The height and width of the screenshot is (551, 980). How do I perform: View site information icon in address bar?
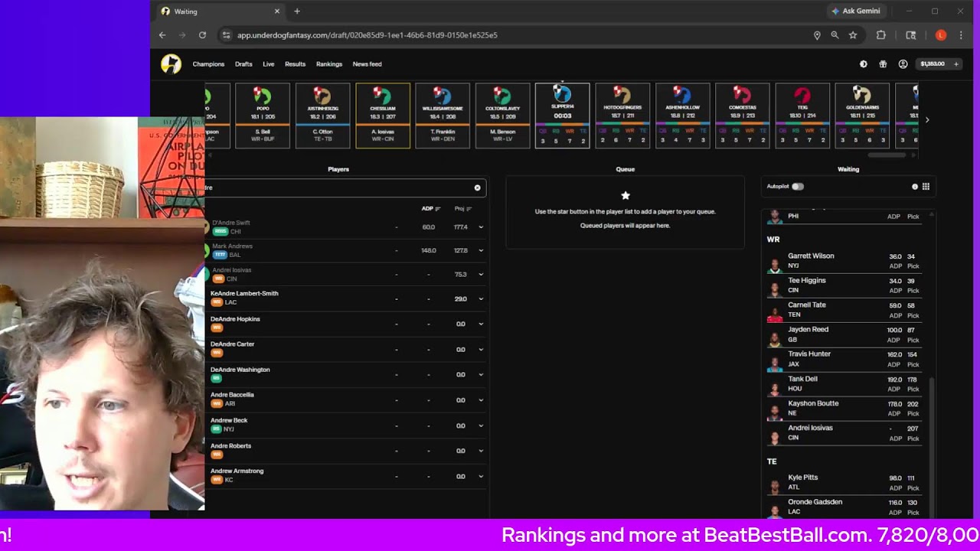[226, 35]
